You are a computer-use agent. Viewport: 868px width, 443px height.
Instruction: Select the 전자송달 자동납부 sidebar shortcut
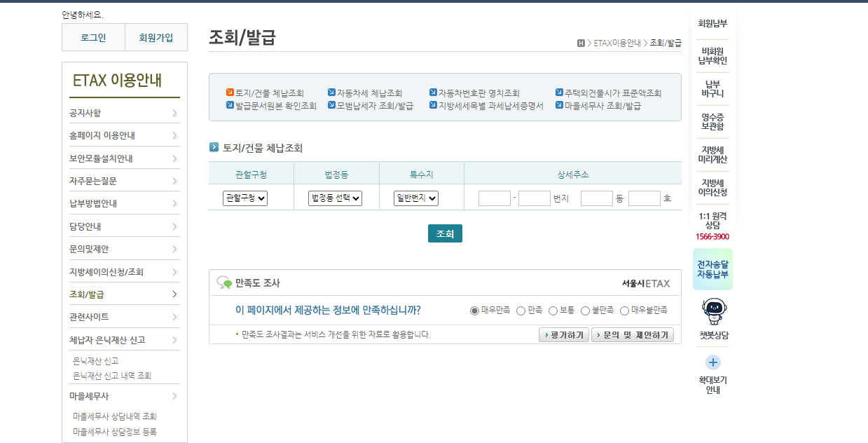[712, 268]
